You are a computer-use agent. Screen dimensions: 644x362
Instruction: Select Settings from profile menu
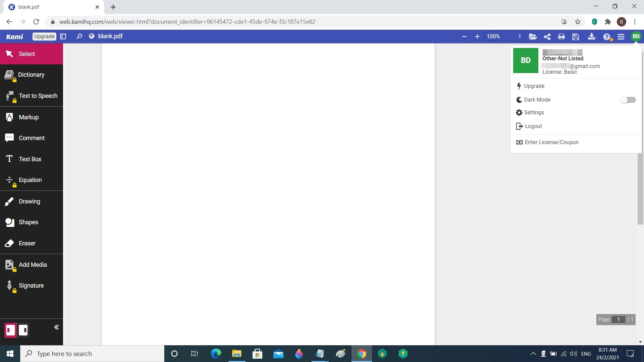pos(534,113)
